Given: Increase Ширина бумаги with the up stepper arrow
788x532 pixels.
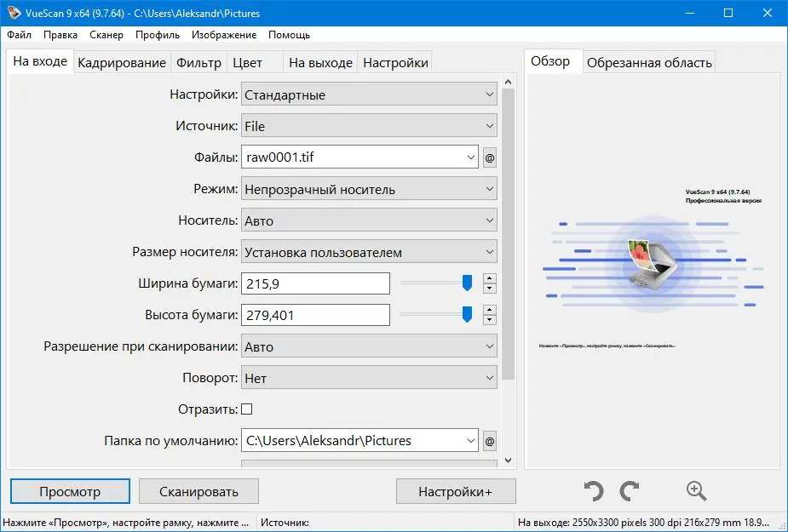Looking at the screenshot, I should pyautogui.click(x=490, y=278).
